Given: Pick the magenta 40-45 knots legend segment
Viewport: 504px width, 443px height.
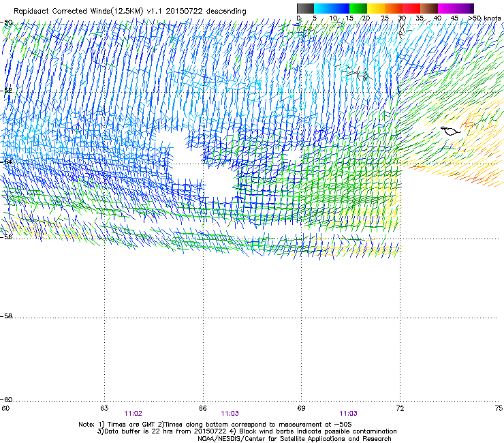Looking at the screenshot, I should (447, 8).
